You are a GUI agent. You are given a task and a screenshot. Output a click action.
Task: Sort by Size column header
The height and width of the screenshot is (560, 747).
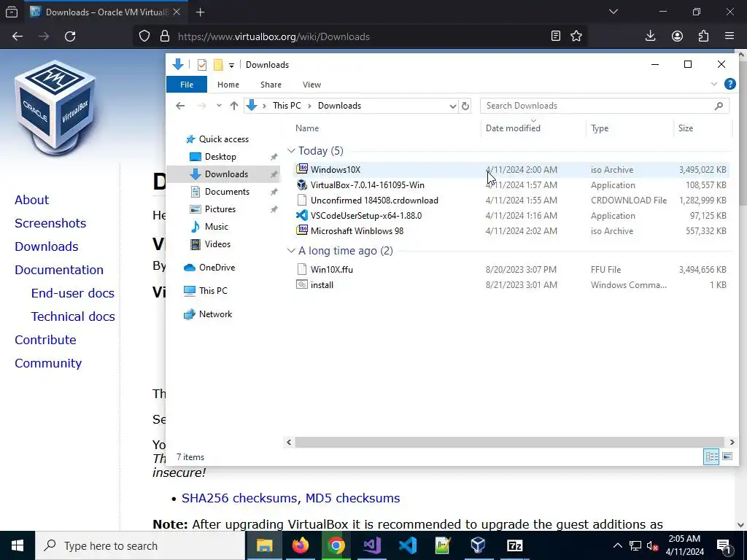(686, 128)
